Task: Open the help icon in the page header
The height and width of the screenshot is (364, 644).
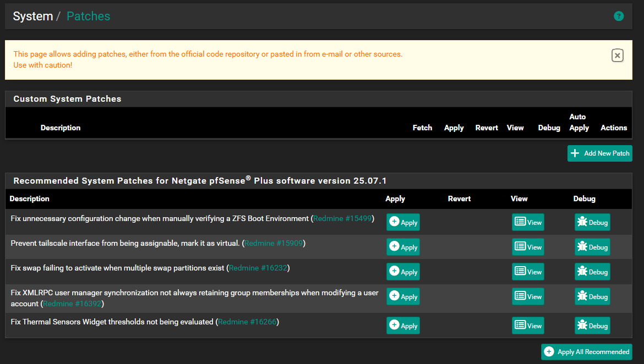Action: 619,16
